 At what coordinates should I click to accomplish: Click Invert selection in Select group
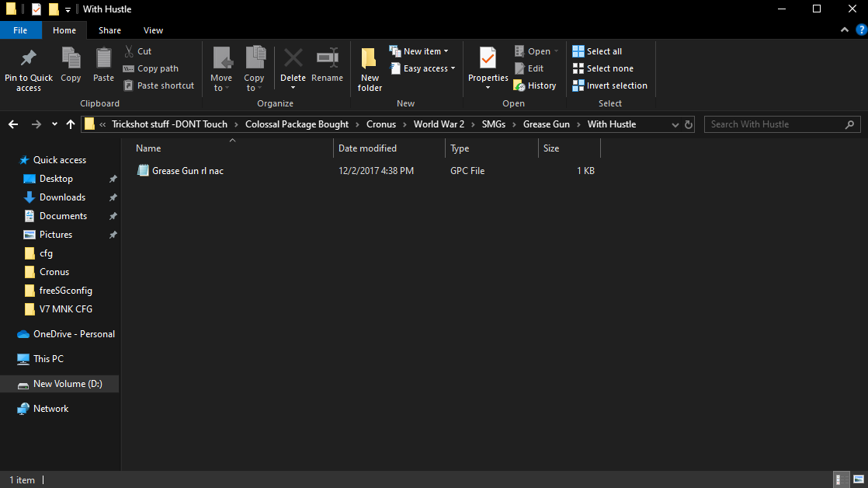click(x=609, y=85)
